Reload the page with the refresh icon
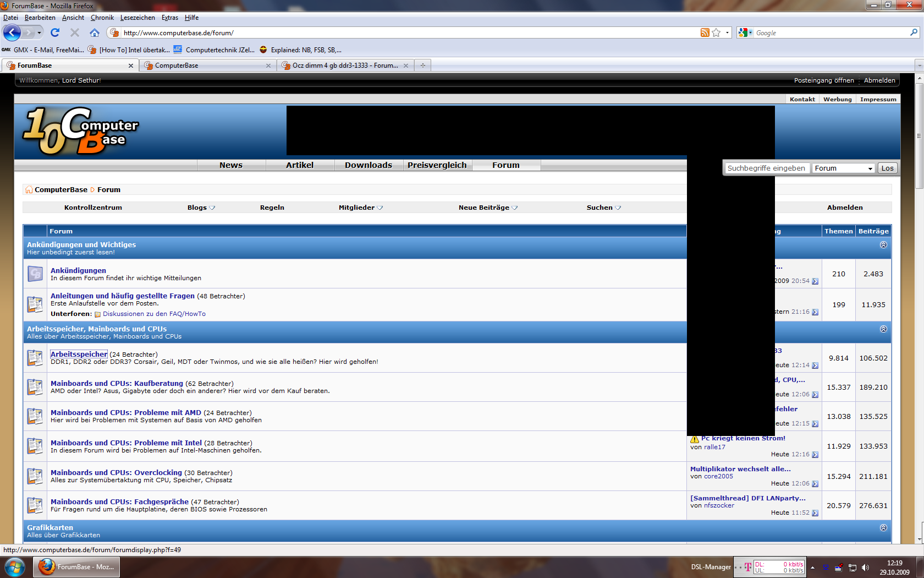924x578 pixels. (55, 32)
